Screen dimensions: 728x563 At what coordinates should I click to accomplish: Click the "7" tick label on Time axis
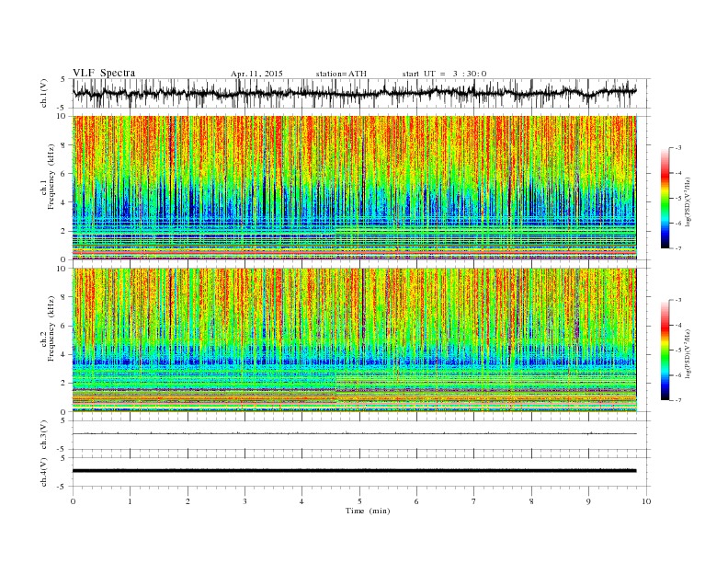(x=473, y=501)
